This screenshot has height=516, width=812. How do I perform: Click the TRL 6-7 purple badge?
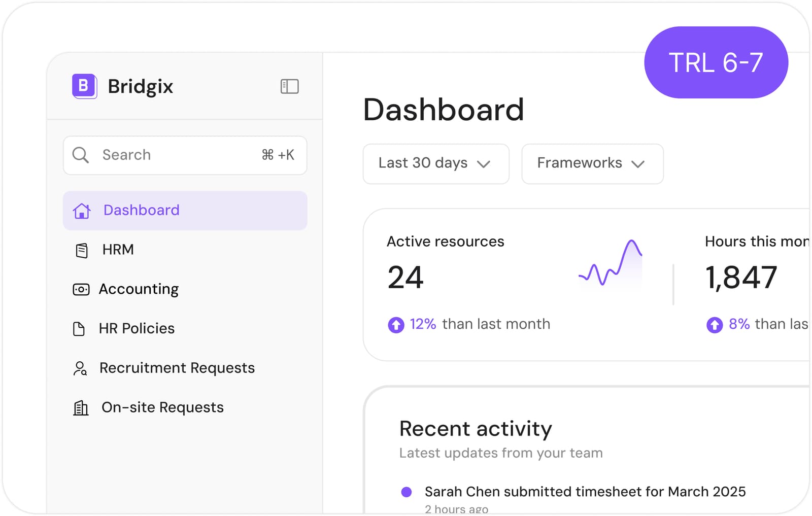tap(716, 62)
